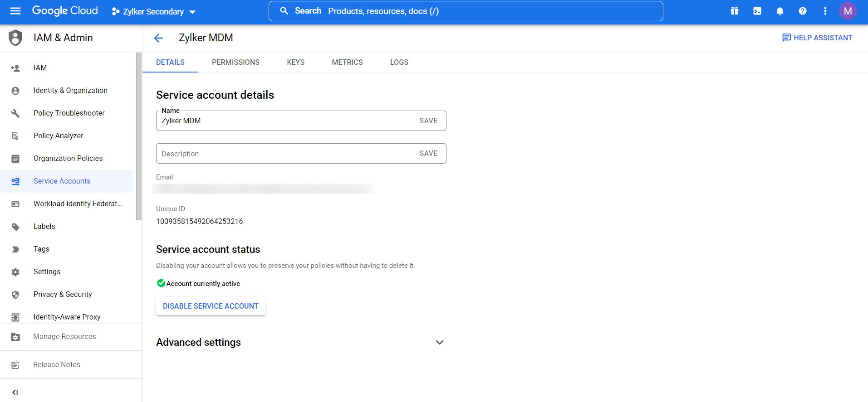
Task: Open the Help Assistant panel
Action: [x=817, y=38]
